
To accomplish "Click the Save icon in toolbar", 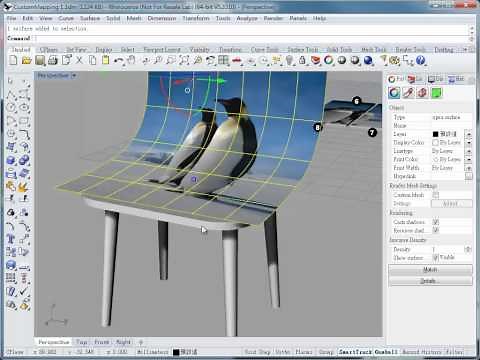I will (x=40, y=60).
